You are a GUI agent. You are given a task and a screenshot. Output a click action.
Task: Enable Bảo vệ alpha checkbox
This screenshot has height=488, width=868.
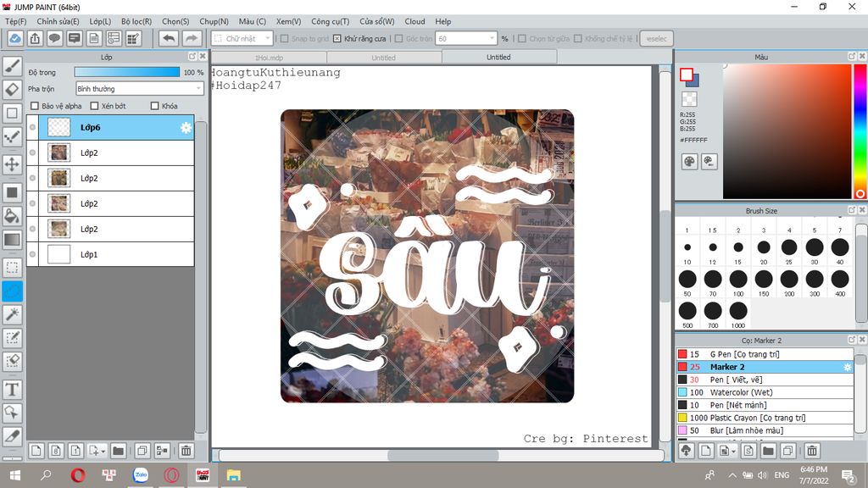pos(35,106)
